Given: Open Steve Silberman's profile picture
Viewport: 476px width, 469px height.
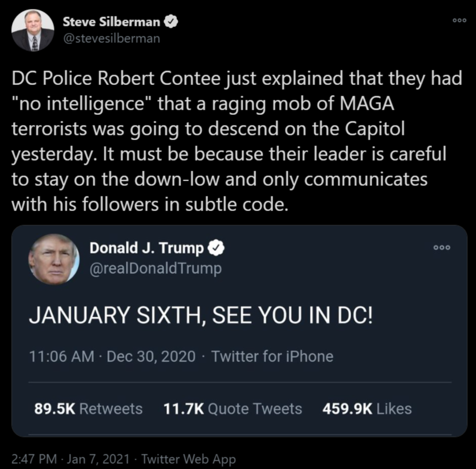Looking at the screenshot, I should (x=33, y=30).
